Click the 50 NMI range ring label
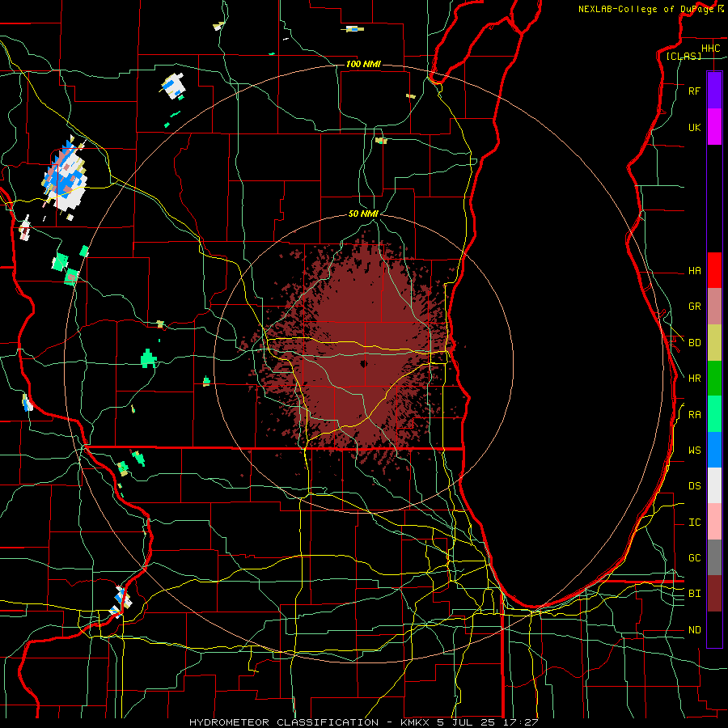 coord(363,214)
